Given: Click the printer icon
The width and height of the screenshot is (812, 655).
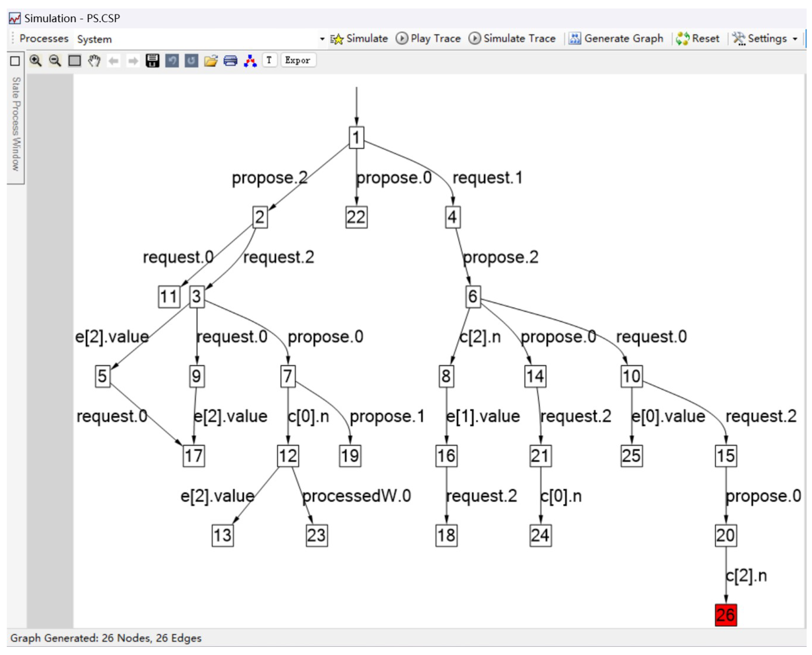Looking at the screenshot, I should click(230, 61).
